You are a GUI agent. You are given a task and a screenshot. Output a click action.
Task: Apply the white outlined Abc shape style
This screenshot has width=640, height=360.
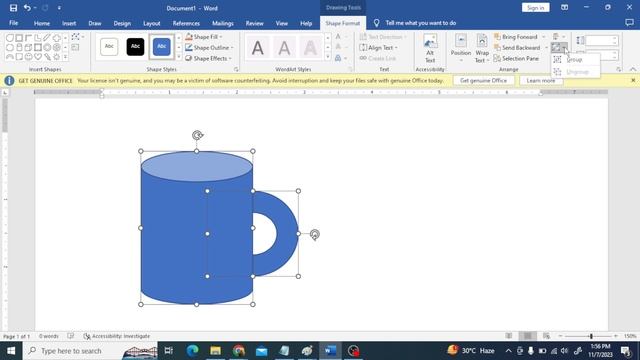(x=109, y=47)
